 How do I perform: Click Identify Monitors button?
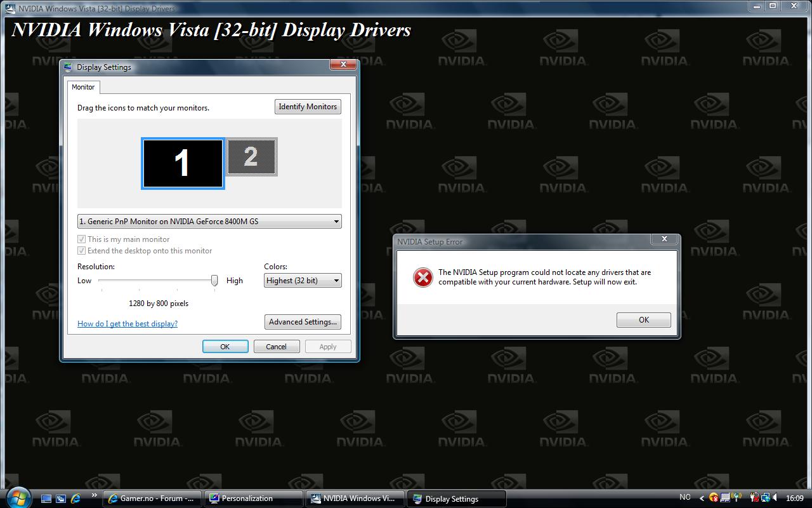tap(308, 107)
